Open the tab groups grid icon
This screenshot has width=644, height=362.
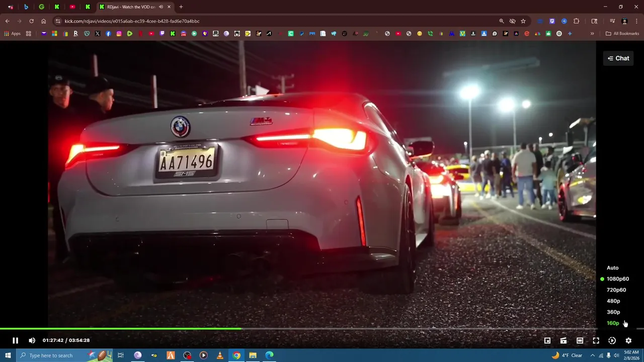click(29, 34)
